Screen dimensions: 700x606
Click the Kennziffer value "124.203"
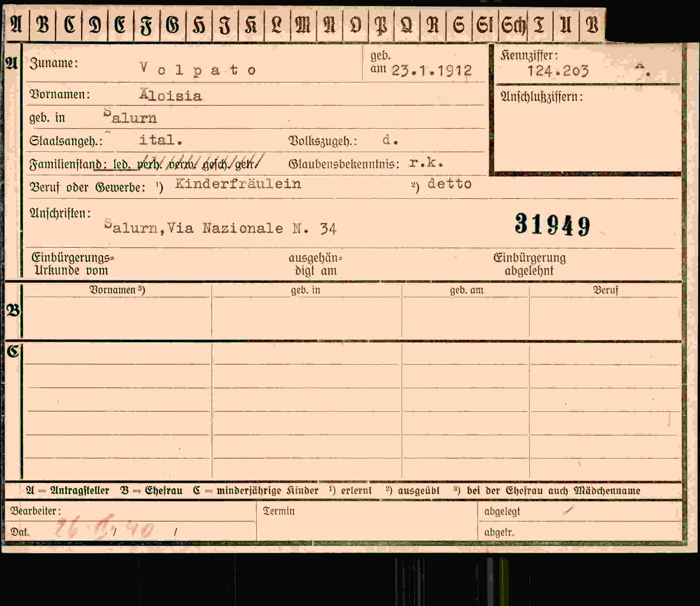tap(558, 71)
